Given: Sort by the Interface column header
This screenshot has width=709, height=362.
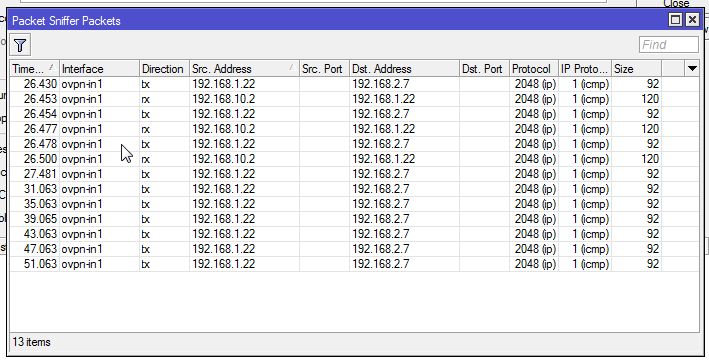Looking at the screenshot, I should 99,69.
